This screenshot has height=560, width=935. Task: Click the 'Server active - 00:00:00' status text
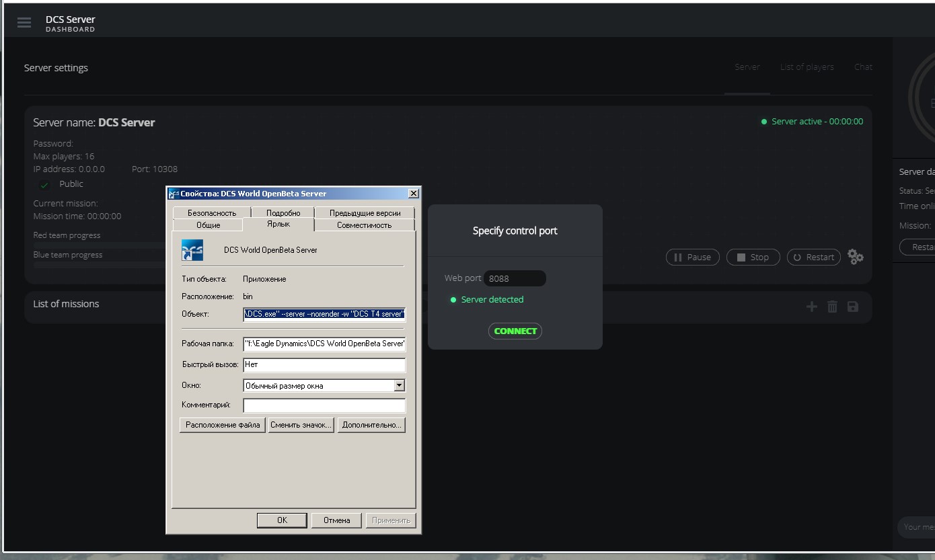[817, 122]
